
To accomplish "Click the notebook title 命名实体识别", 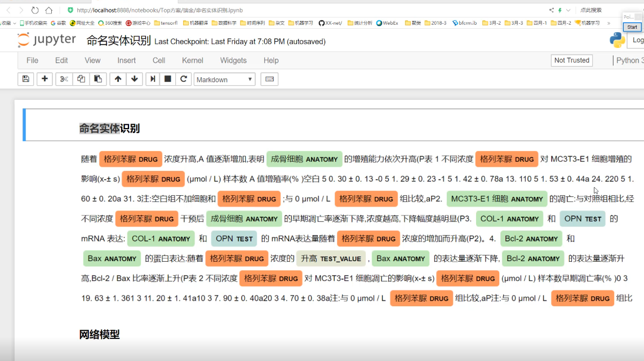I will 118,41.
